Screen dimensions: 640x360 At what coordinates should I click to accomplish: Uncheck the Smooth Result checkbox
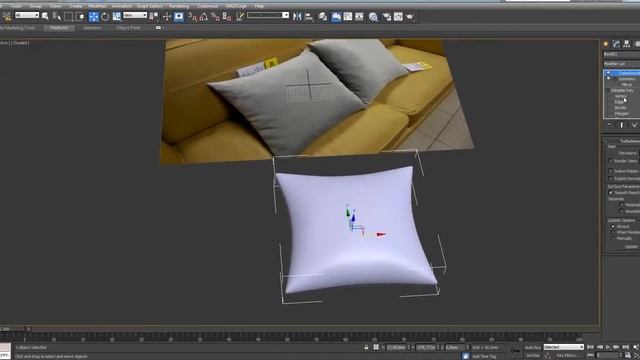[x=611, y=192]
